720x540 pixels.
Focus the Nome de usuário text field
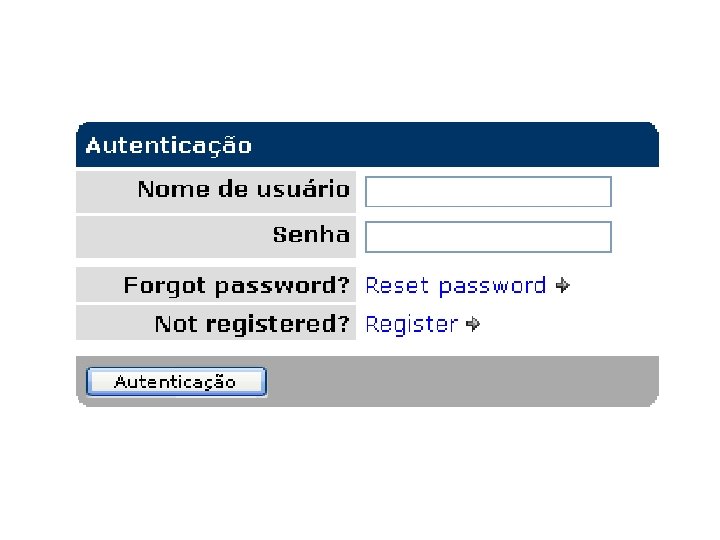(488, 192)
